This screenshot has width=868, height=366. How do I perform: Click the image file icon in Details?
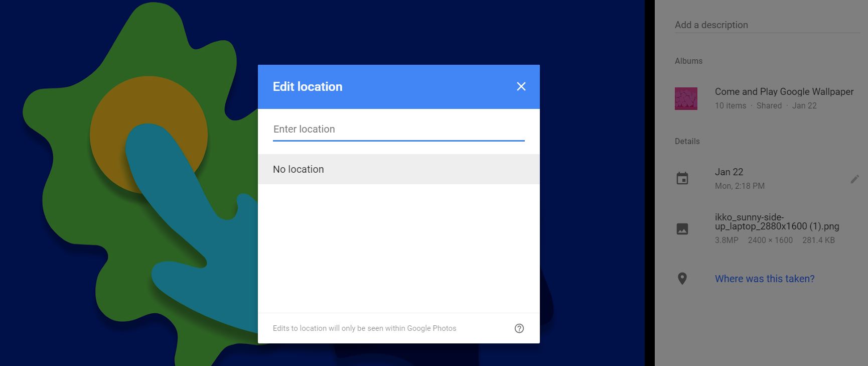(x=682, y=229)
